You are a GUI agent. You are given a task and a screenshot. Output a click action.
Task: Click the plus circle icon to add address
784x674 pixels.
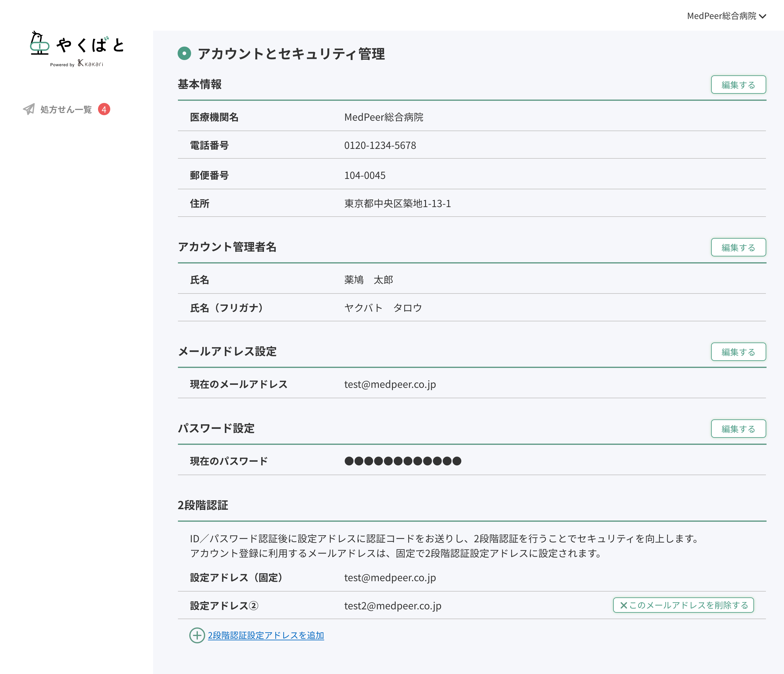pyautogui.click(x=197, y=635)
